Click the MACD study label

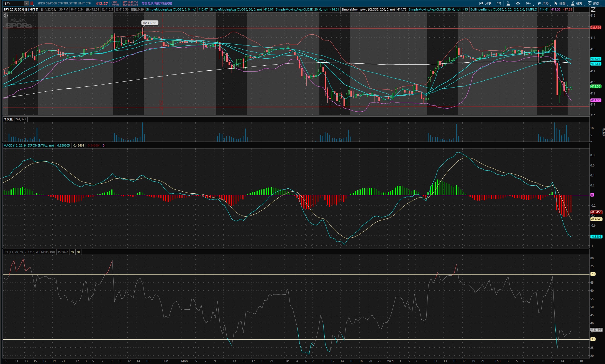[x=29, y=145]
